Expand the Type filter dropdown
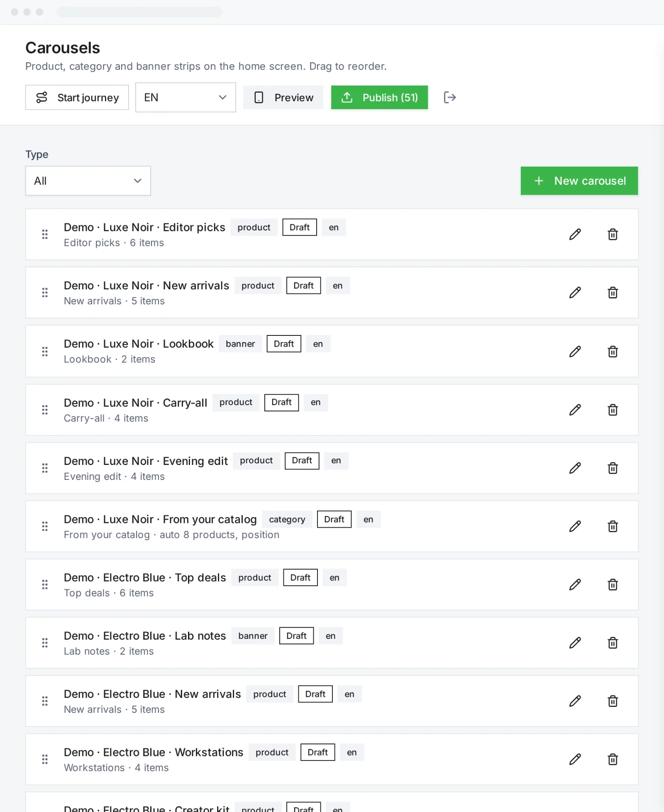This screenshot has width=664, height=812. 88,181
